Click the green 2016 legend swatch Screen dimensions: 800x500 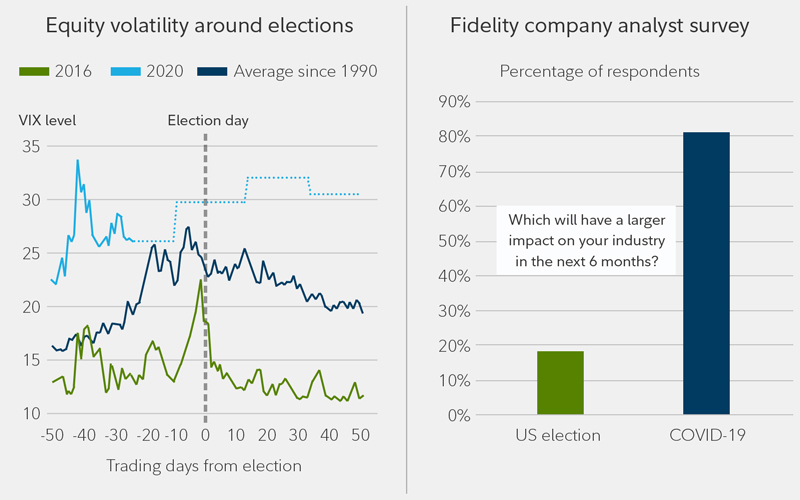(x=36, y=72)
